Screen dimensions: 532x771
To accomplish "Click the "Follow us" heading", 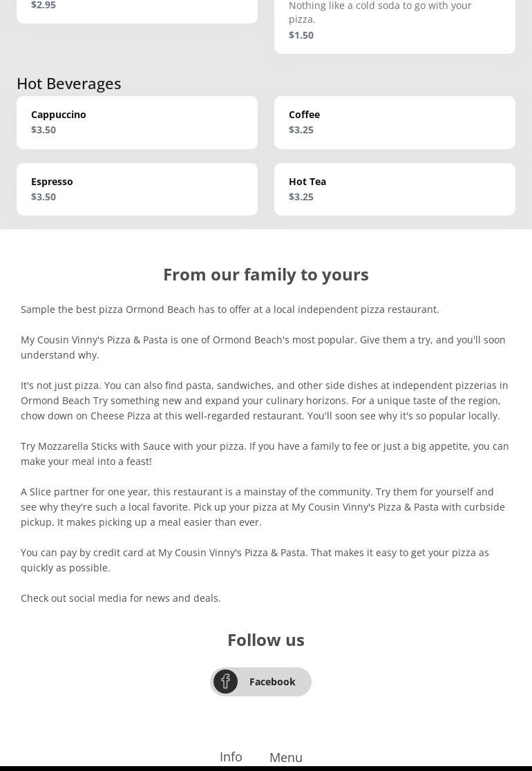I will point(266,640).
